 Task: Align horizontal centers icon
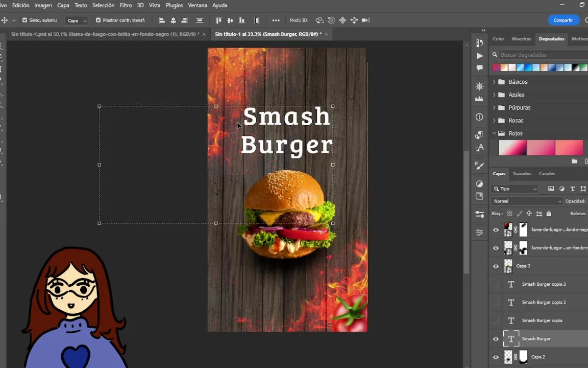173,20
